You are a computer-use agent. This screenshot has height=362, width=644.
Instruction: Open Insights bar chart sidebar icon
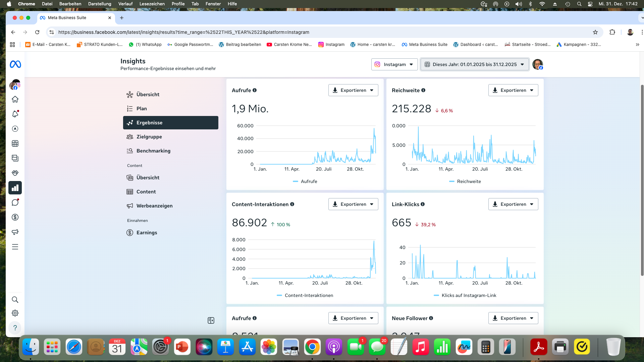[15, 188]
